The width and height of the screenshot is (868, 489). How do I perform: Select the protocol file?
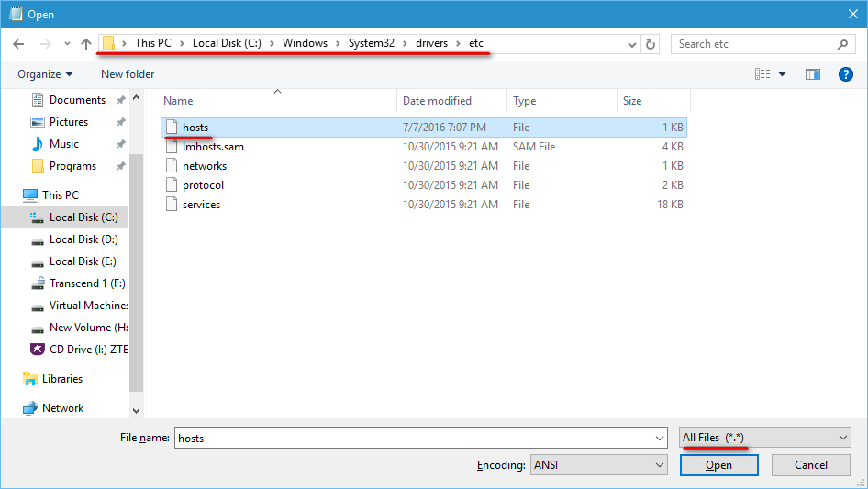pyautogui.click(x=424, y=185)
